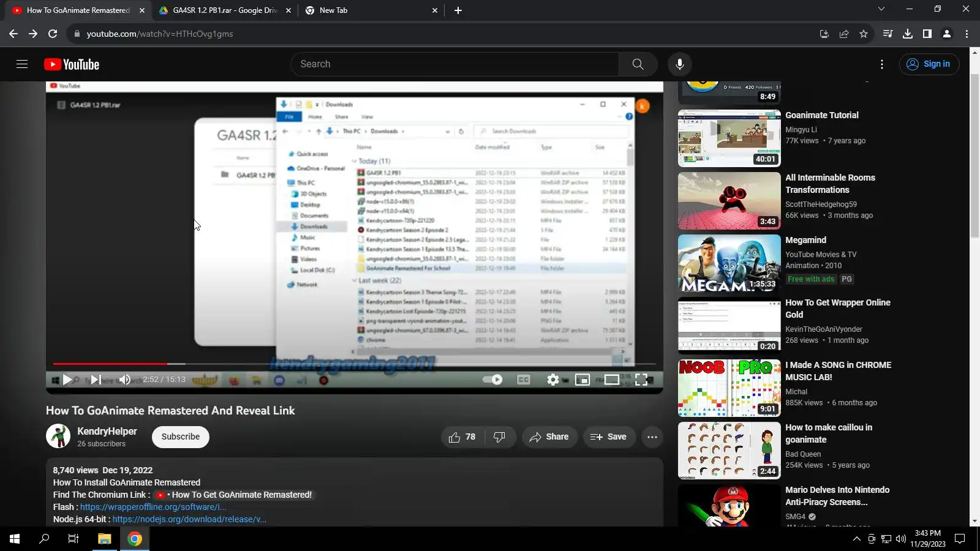Open the KendryHelper channel name link
The image size is (980, 551).
[107, 431]
